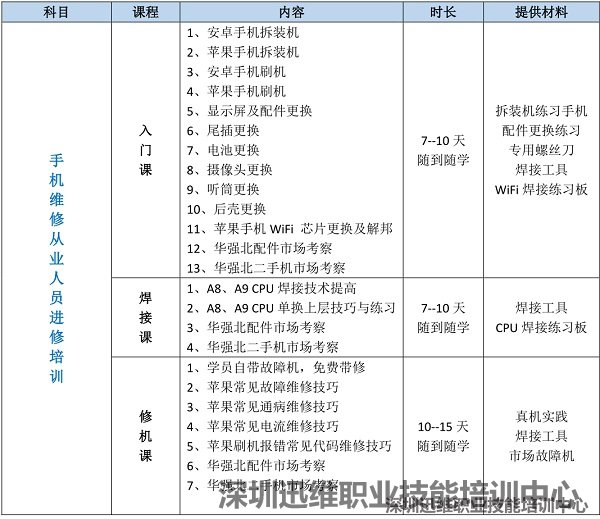This screenshot has width=600, height=519.
Task: Click line 3、安卓手机刷机
Action: [236, 72]
